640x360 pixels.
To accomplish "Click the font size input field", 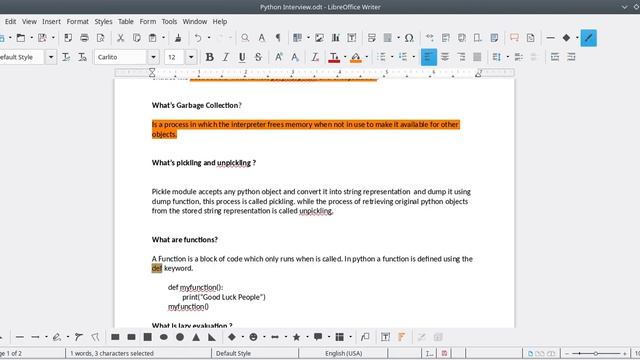I will point(175,57).
